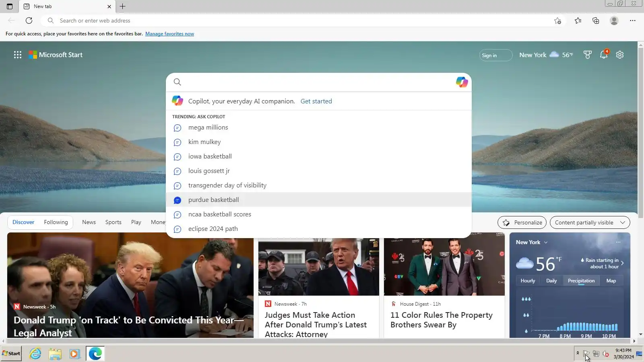Select Map weather tab
This screenshot has height=362, width=644.
(x=611, y=281)
